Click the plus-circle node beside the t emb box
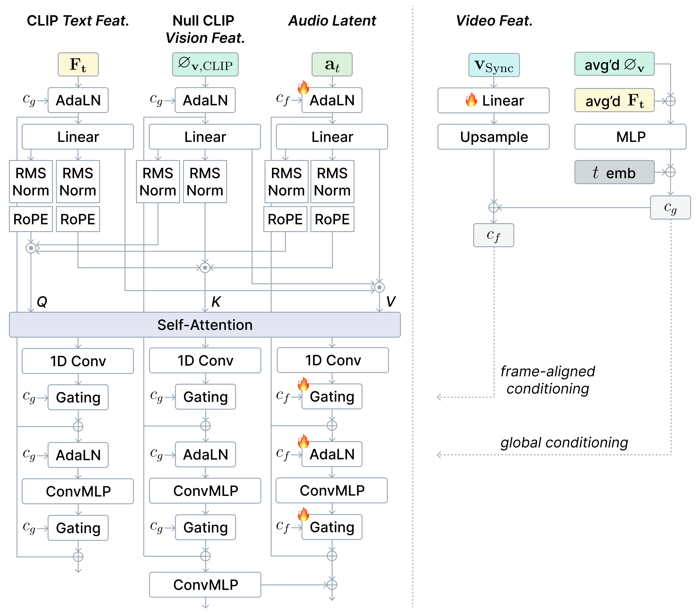The image size is (700, 614). pyautogui.click(x=670, y=172)
